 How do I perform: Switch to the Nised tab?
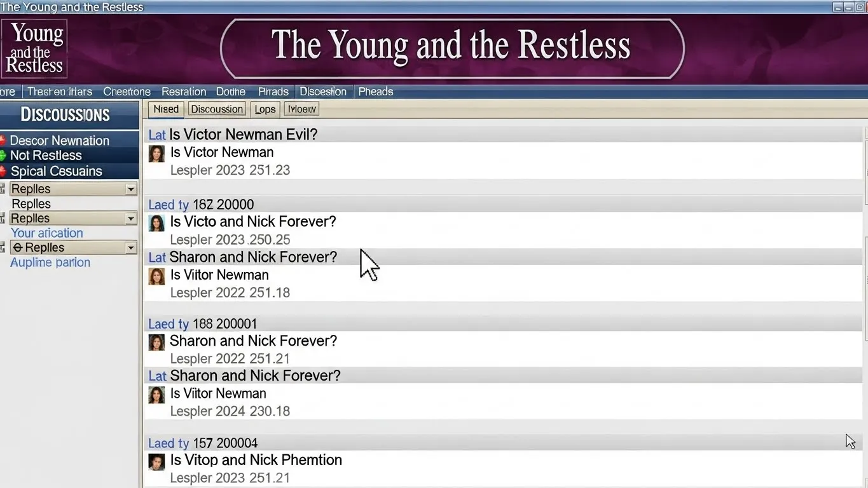pos(166,109)
